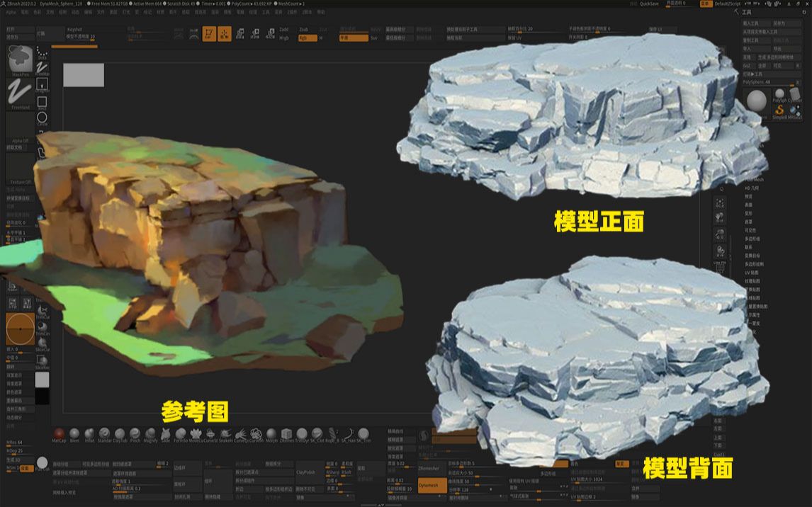The height and width of the screenshot is (507, 812).
Task: Click the QuickSave button
Action: click(649, 4)
